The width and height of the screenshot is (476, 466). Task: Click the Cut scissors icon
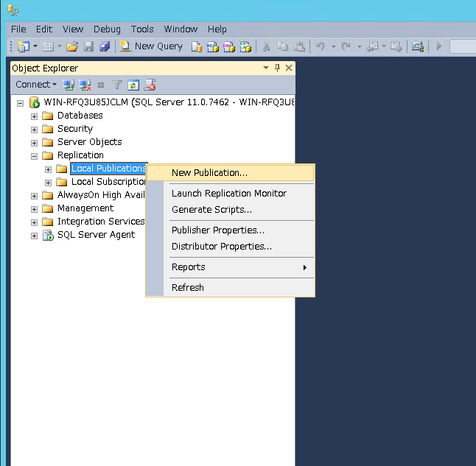click(266, 46)
